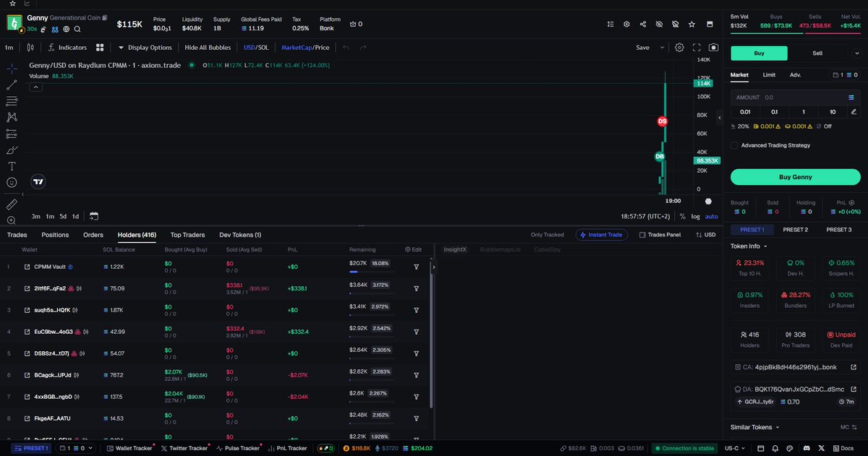Collapse the chart side panel arrow
This screenshot has width=868, height=456.
tap(720, 117)
